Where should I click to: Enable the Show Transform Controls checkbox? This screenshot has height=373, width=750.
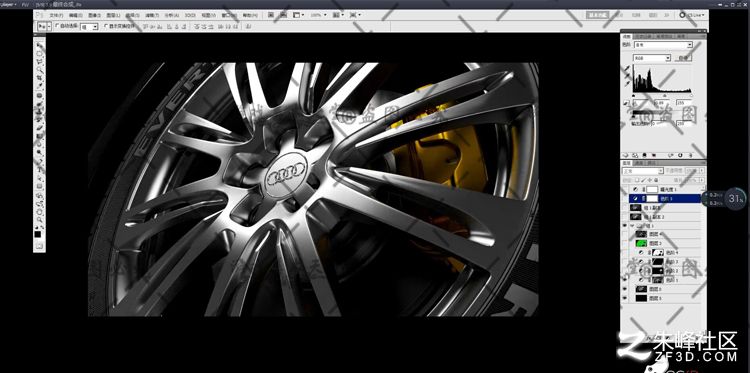[x=107, y=26]
